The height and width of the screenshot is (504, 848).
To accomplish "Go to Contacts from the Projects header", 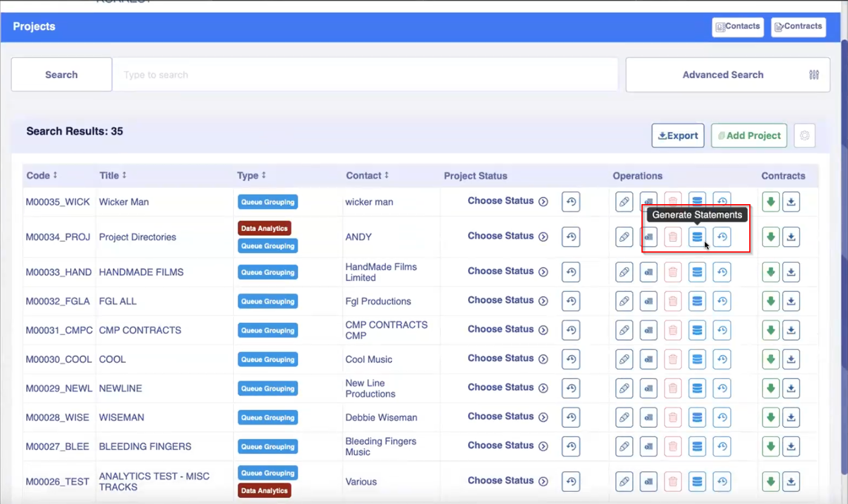I will tap(737, 27).
